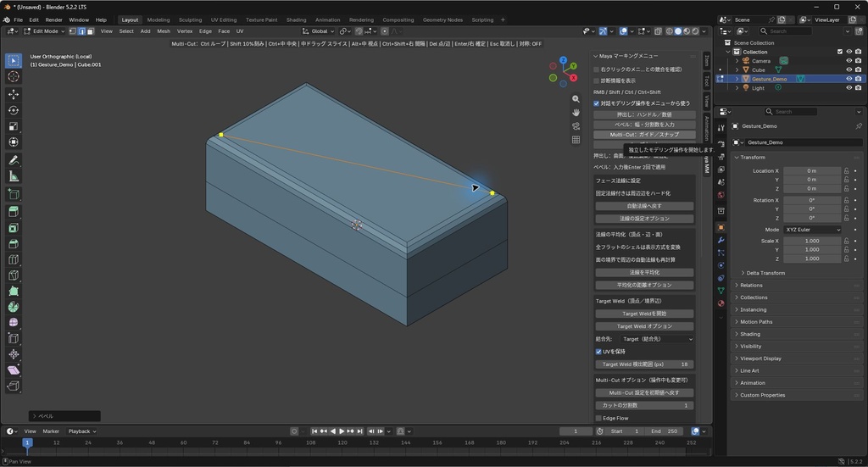Pick the Extrude Region tool
Screen dimensions: 868x467
[14, 211]
